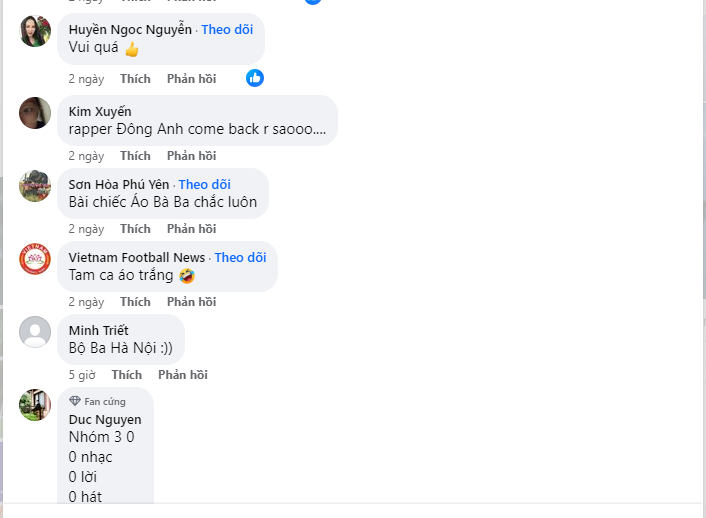Click Duc Nguyen's profile picture
This screenshot has height=518, width=706.
tap(35, 405)
